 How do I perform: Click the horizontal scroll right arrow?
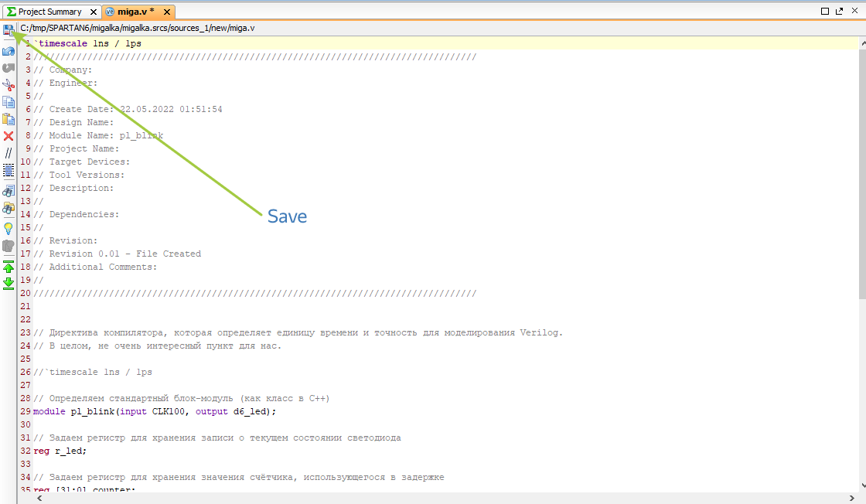click(851, 498)
